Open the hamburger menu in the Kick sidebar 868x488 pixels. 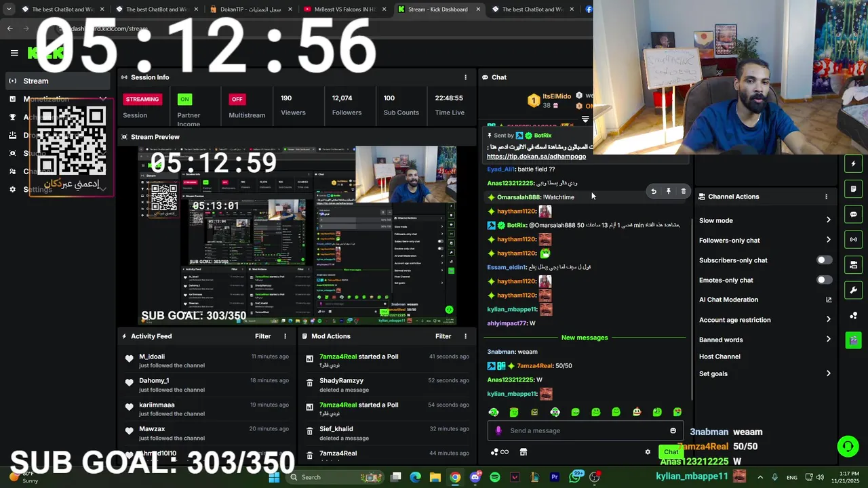tap(14, 53)
